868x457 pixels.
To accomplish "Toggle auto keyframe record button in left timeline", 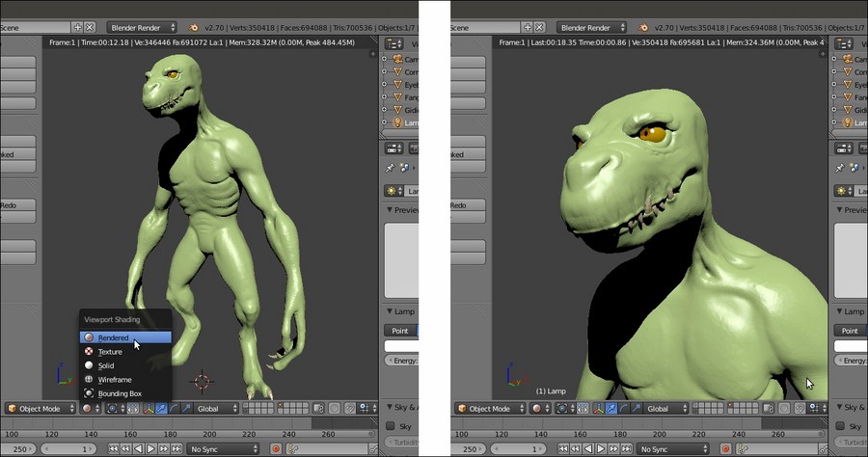I will tap(276, 449).
